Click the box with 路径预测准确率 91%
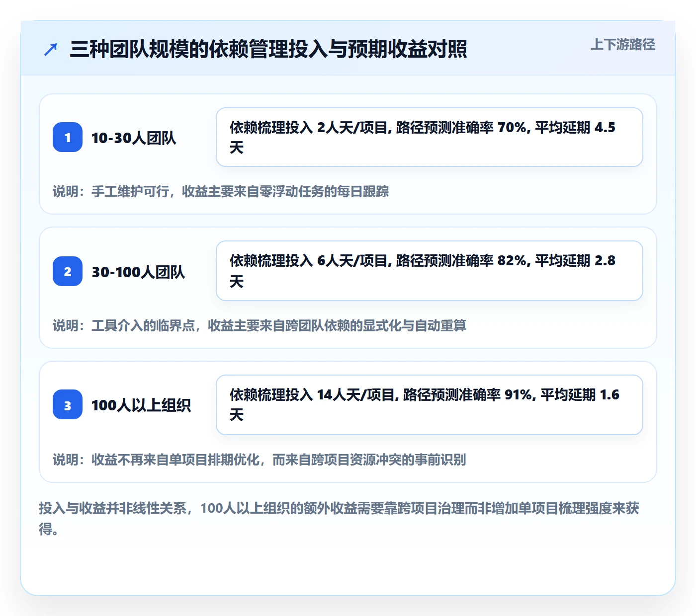This screenshot has height=616, width=696. pos(430,405)
